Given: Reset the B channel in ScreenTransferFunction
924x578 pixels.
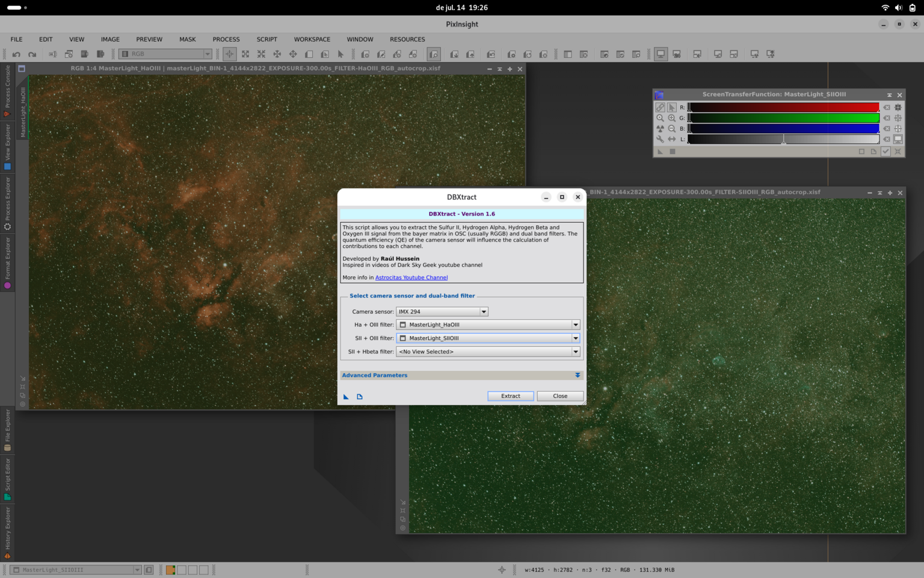Looking at the screenshot, I should tap(886, 128).
